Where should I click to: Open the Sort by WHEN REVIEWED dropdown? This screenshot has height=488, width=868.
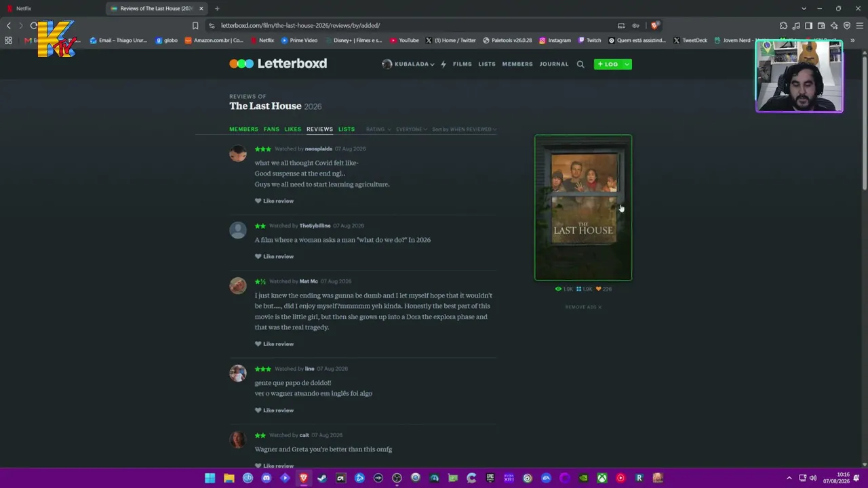click(465, 129)
